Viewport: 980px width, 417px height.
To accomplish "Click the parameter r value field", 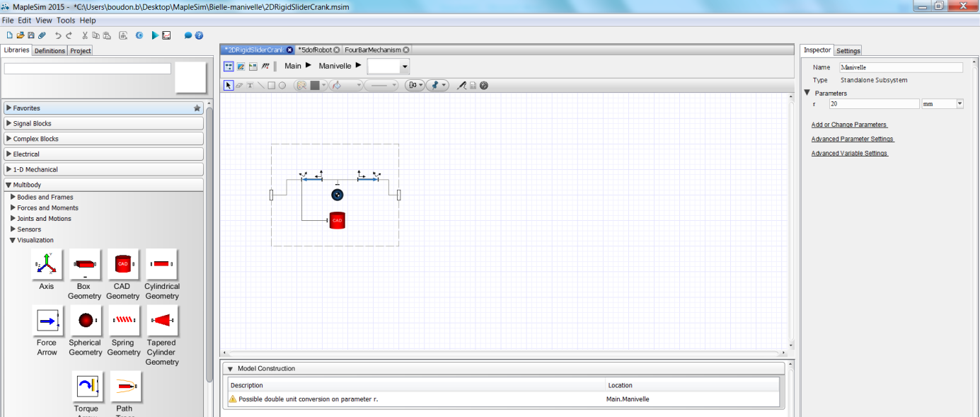I will (x=874, y=103).
